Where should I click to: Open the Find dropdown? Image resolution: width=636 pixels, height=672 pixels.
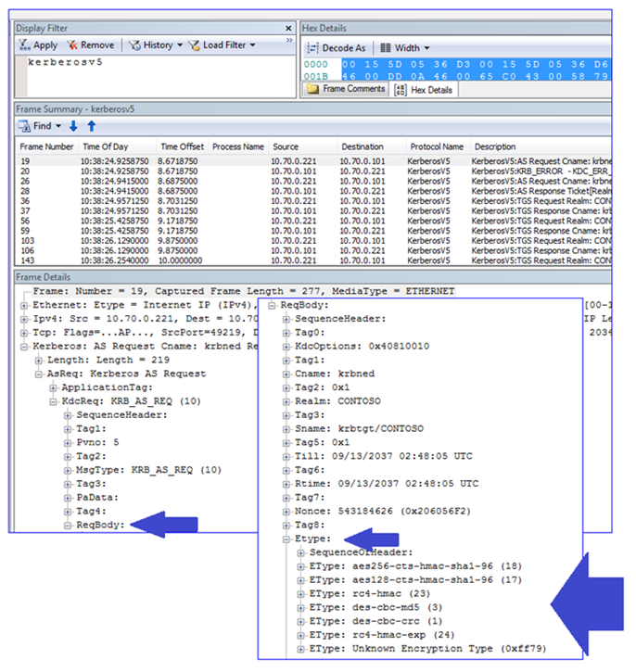[40, 126]
